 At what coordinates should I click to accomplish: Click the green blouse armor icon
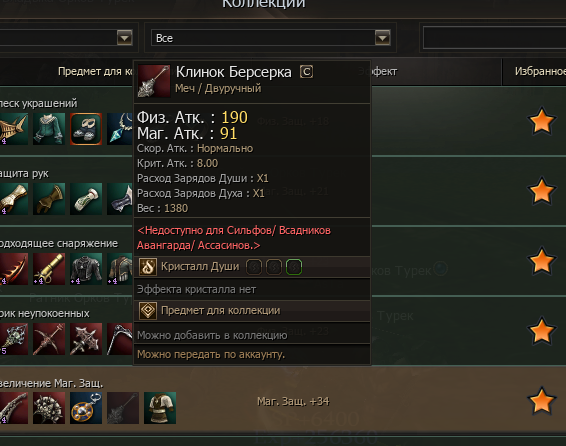49,129
